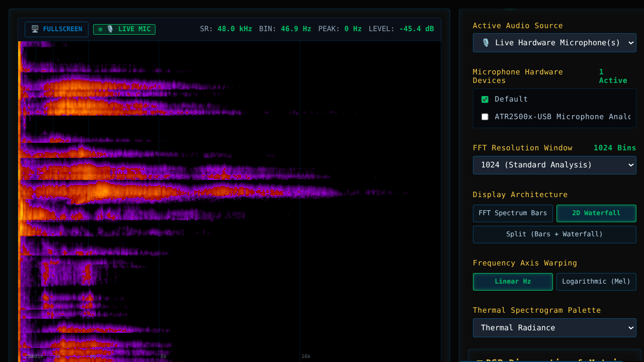Click the "FFT Resolution Window" label

coord(522,148)
